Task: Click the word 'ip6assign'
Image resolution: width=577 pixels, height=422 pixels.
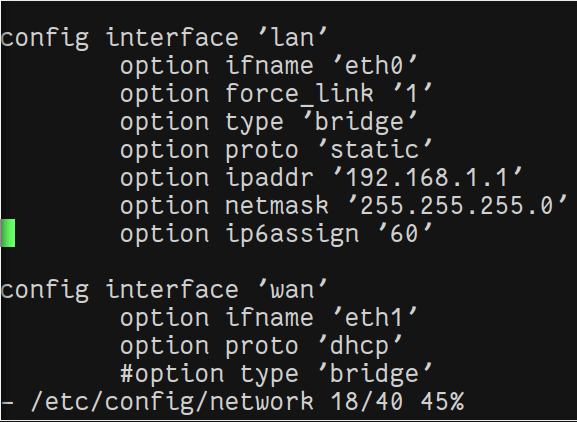Action: coord(292,234)
